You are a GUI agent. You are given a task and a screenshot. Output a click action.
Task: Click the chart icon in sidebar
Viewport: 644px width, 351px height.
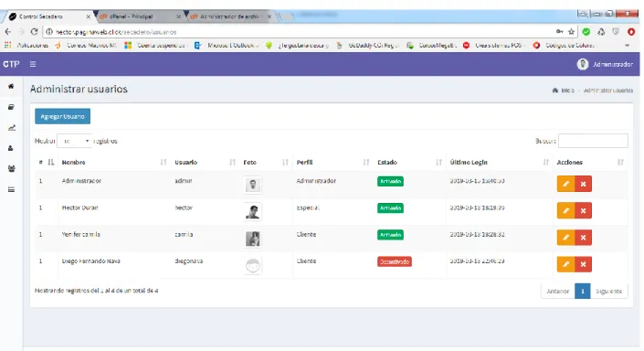pyautogui.click(x=12, y=128)
